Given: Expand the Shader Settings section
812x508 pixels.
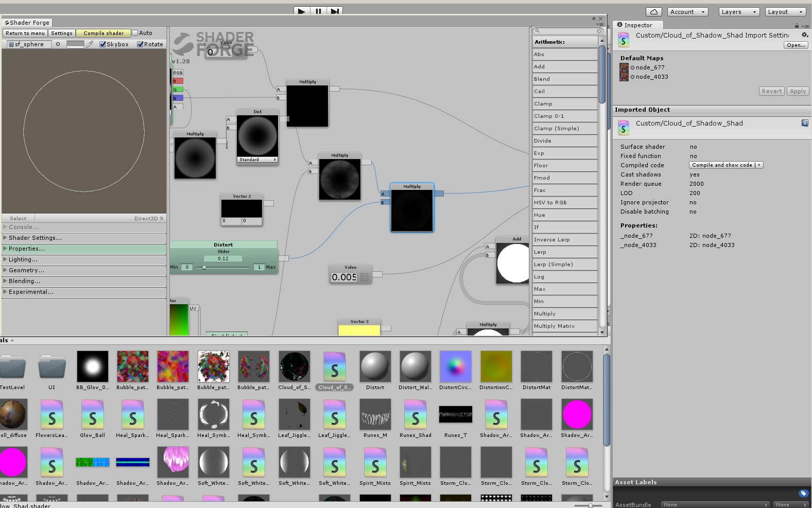Looking at the screenshot, I should [84, 238].
